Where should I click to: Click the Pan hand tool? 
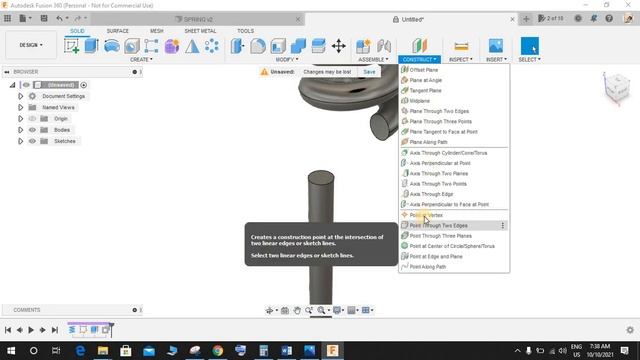(297, 310)
